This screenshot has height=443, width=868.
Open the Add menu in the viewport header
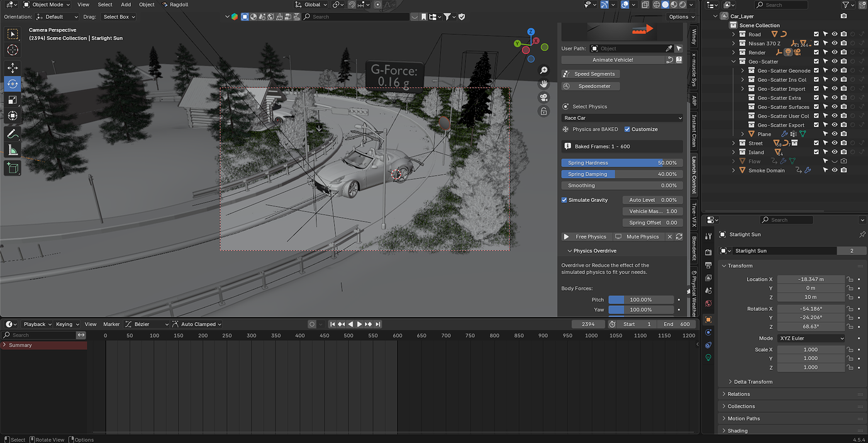click(126, 4)
